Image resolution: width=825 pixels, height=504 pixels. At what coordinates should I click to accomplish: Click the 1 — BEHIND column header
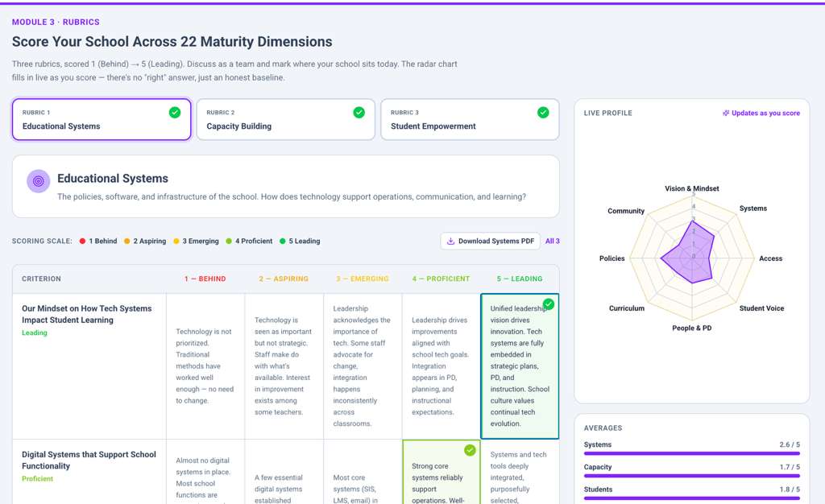click(205, 279)
